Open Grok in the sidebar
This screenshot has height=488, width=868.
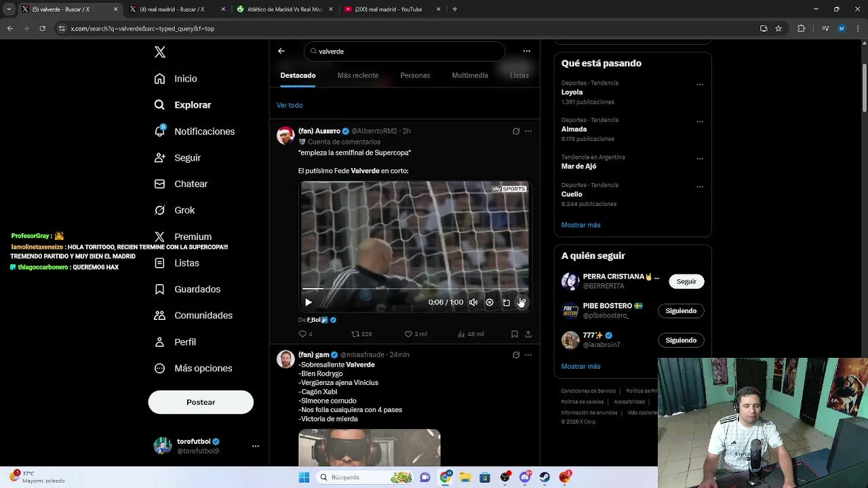click(174, 210)
